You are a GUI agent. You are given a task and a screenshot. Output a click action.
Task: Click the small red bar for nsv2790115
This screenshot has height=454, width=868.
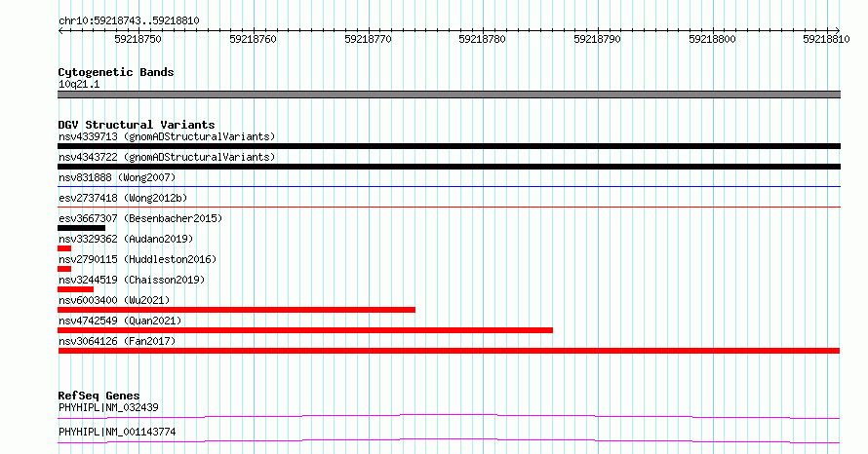click(x=64, y=269)
